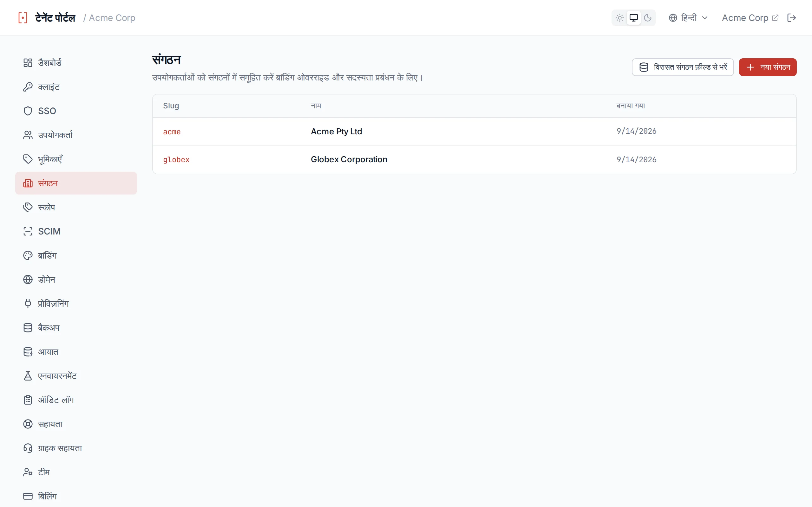Click the logout icon in header
Image resolution: width=812 pixels, height=507 pixels.
click(x=791, y=18)
